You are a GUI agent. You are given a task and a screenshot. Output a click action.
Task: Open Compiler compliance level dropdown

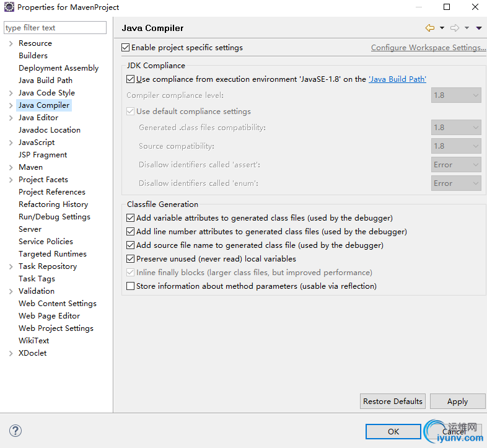tap(456, 95)
